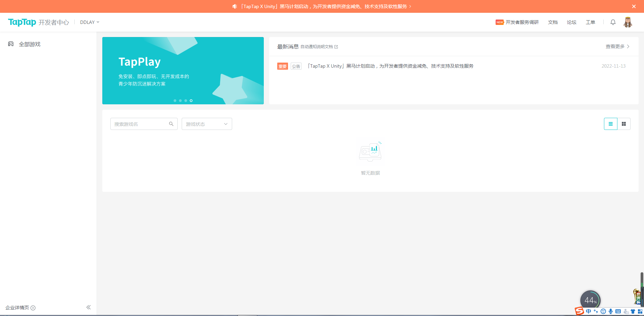Click the 2022-11-13 news date
Viewport: 644px width, 316px height.
tap(614, 66)
